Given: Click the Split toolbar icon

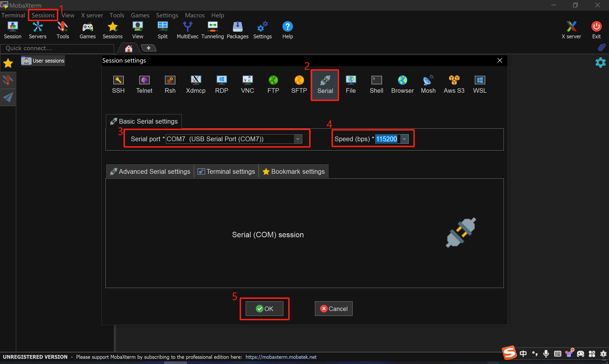Looking at the screenshot, I should 163,30.
